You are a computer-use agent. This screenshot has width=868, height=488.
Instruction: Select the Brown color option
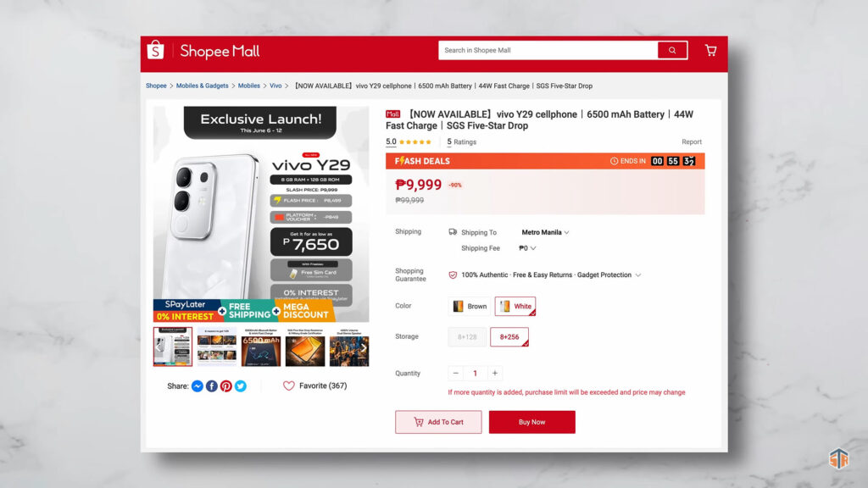click(x=470, y=307)
